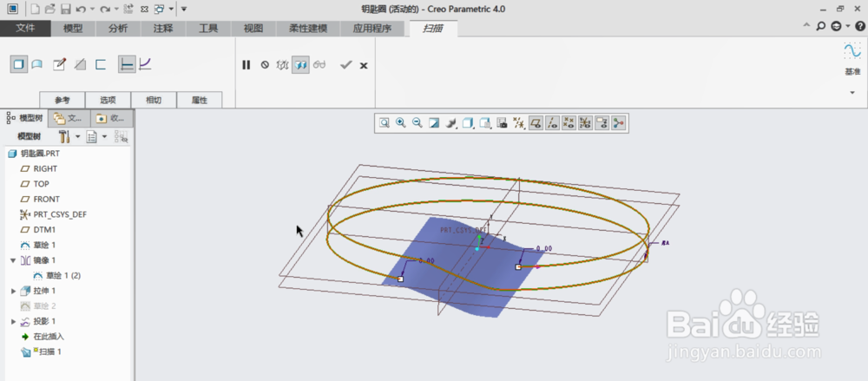This screenshot has width=868, height=381.
Task: Toggle verify mode glasses icon
Action: click(x=319, y=65)
